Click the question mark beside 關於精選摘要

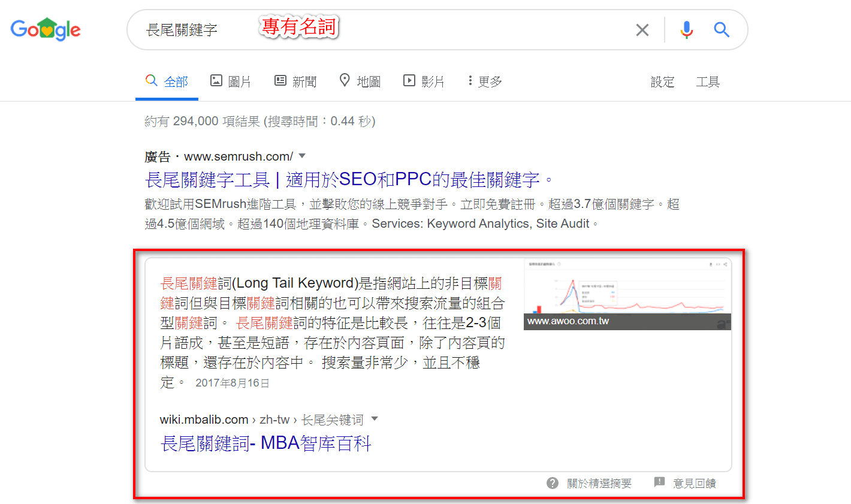pyautogui.click(x=551, y=482)
